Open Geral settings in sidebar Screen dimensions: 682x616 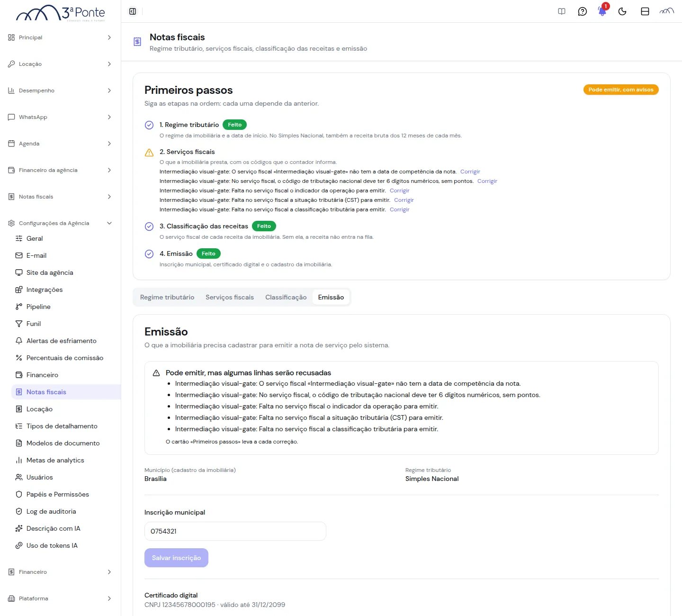point(66,238)
